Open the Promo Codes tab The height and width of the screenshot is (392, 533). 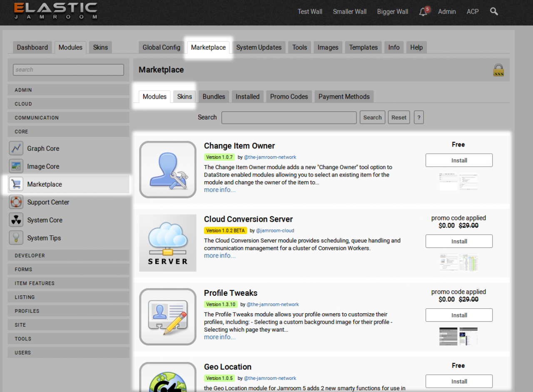coord(289,97)
